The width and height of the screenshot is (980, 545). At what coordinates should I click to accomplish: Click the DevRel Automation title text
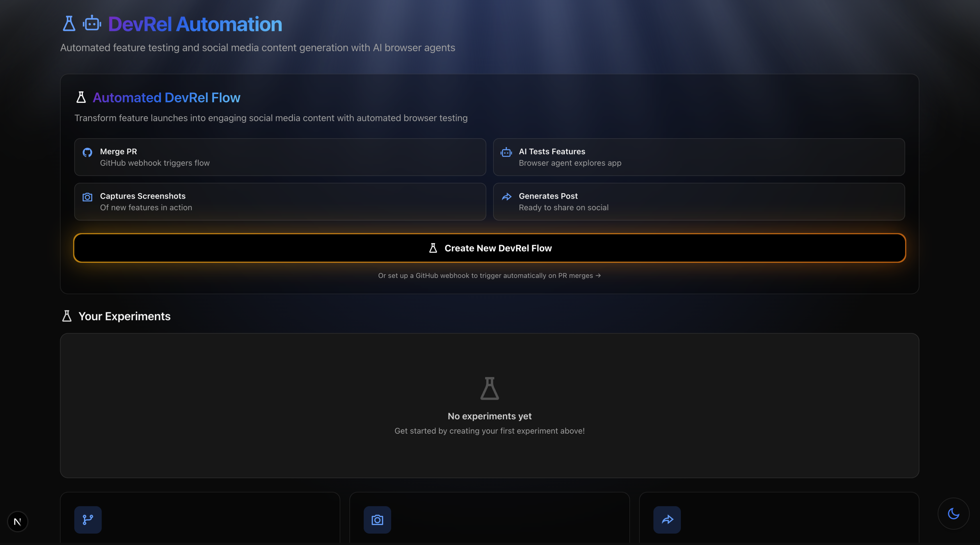[195, 24]
